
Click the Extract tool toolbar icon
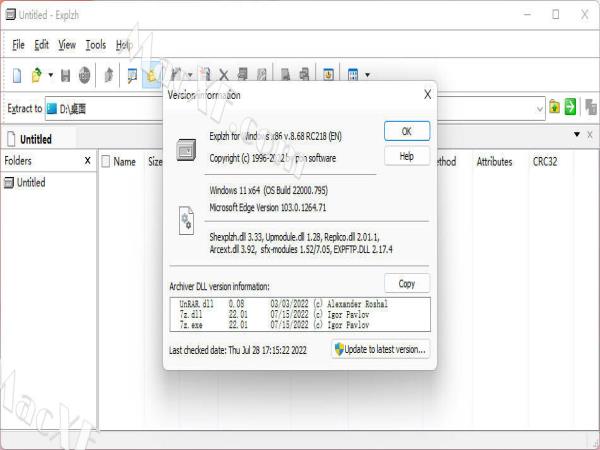click(176, 75)
